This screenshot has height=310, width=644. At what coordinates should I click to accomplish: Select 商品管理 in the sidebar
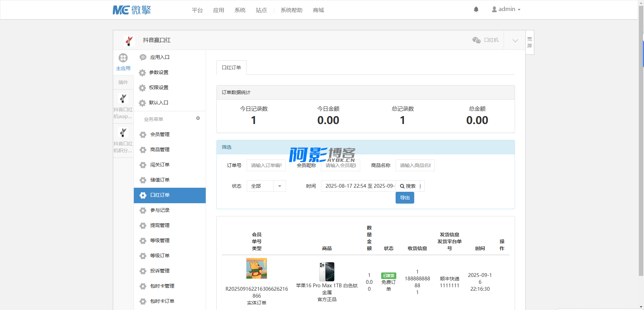click(160, 149)
